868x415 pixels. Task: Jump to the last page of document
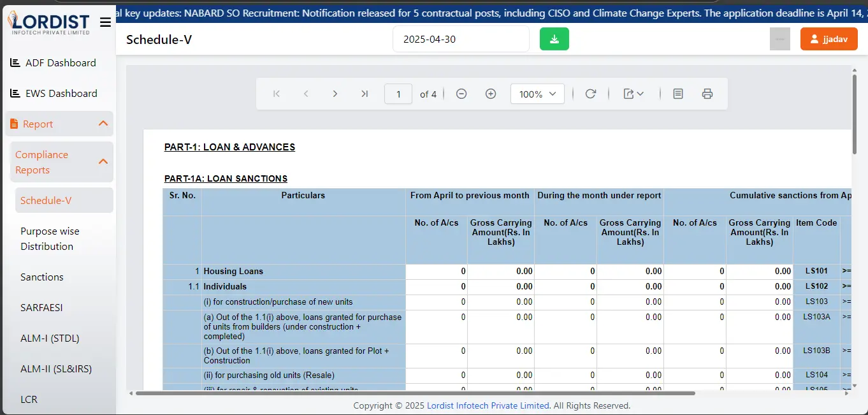pyautogui.click(x=365, y=94)
